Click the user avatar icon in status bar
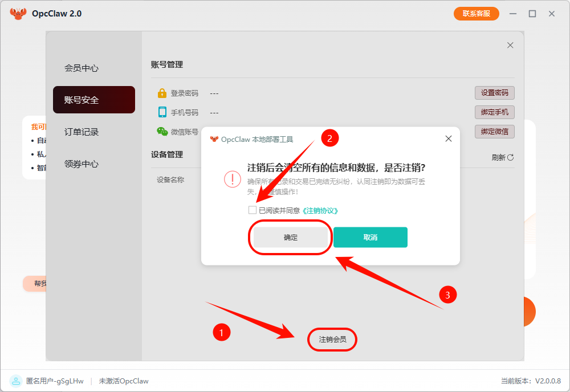570x392 pixels. (x=15, y=381)
